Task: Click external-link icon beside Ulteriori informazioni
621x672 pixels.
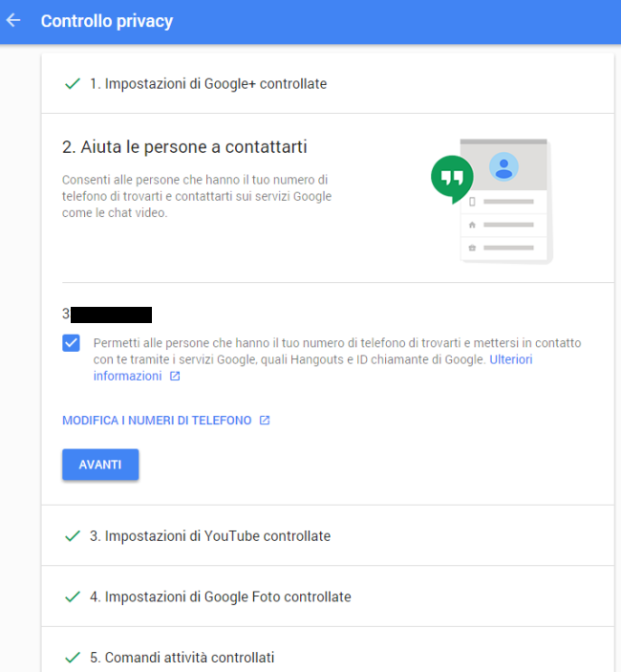Action: pos(175,377)
